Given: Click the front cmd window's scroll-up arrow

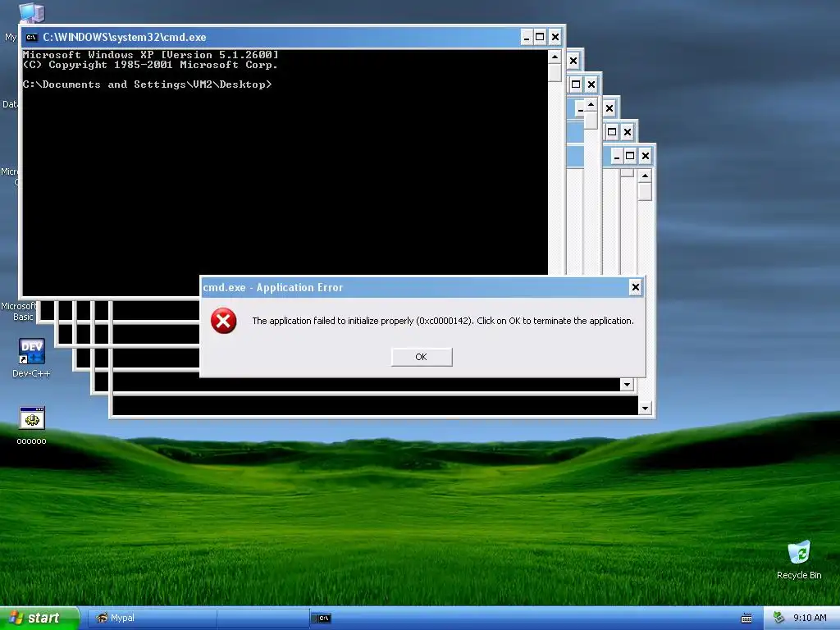Looking at the screenshot, I should (x=555, y=57).
